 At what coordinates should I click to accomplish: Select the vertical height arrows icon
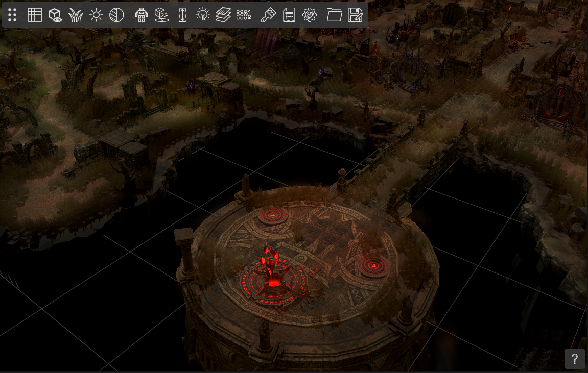click(x=182, y=15)
